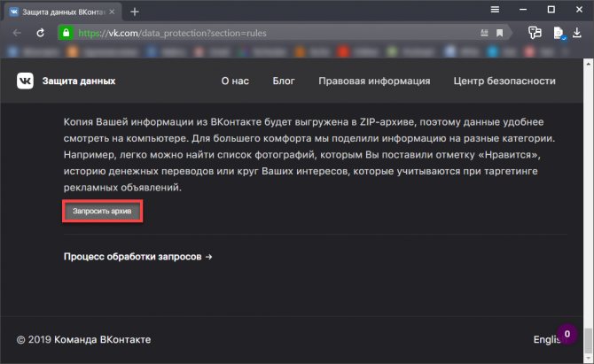This screenshot has width=594, height=364.
Task: Click the green padlock security icon
Action: click(x=66, y=33)
